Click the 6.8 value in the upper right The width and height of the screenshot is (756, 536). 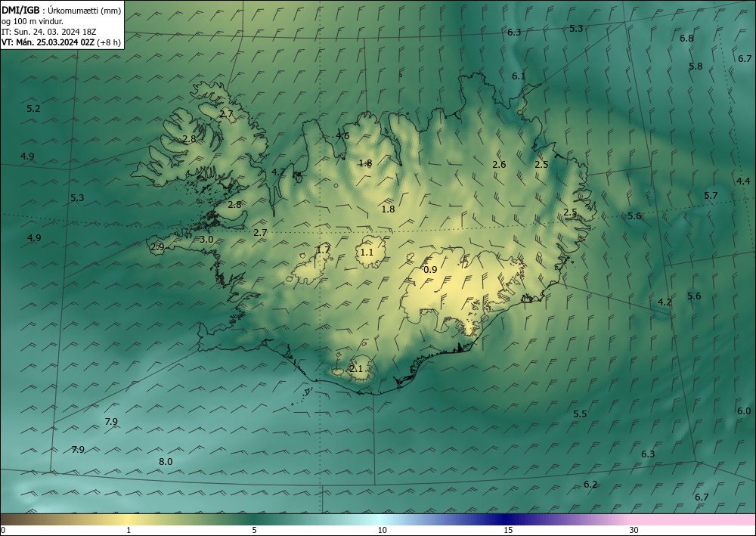click(686, 38)
